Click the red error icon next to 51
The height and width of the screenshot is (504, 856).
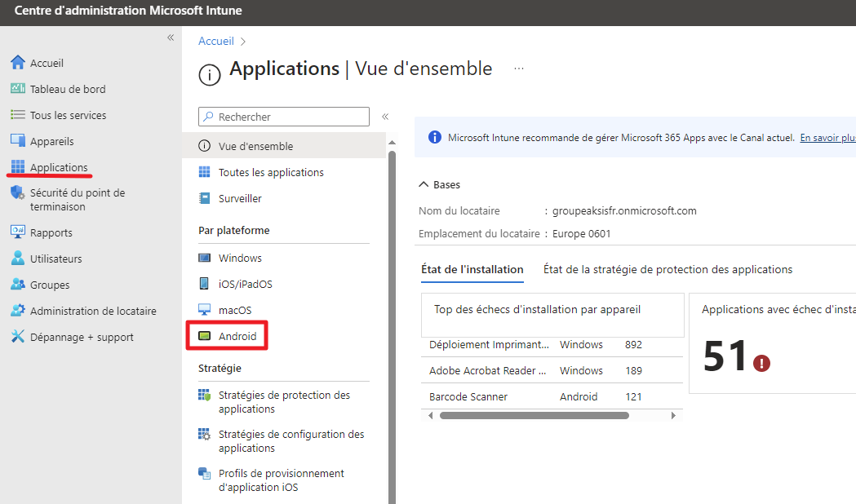coord(761,363)
